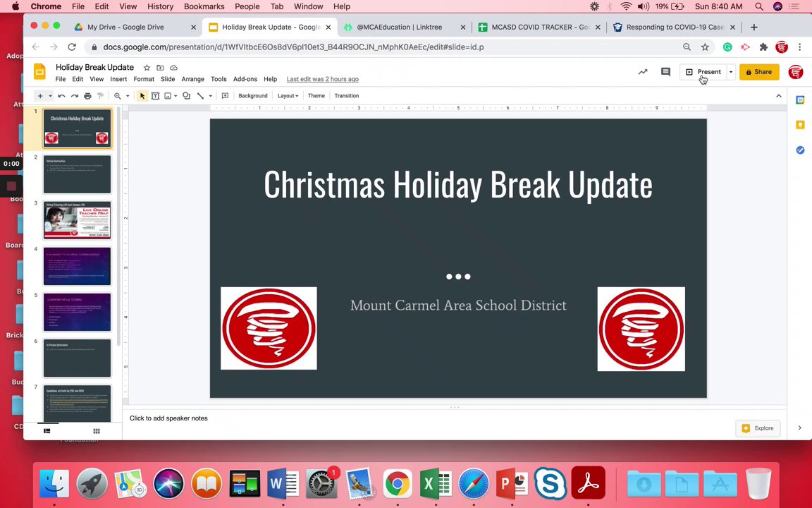The height and width of the screenshot is (508, 812).
Task: Open Spotlight search in the menu bar
Action: pos(758,6)
